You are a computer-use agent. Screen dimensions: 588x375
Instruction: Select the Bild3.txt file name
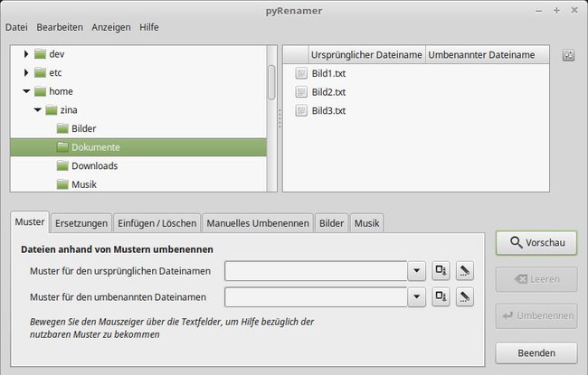(328, 111)
